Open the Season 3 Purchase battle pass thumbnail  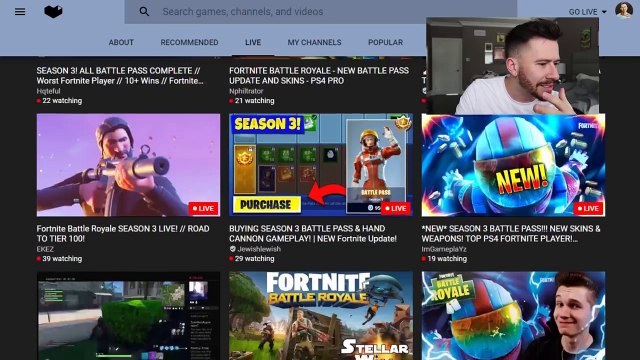(x=321, y=165)
